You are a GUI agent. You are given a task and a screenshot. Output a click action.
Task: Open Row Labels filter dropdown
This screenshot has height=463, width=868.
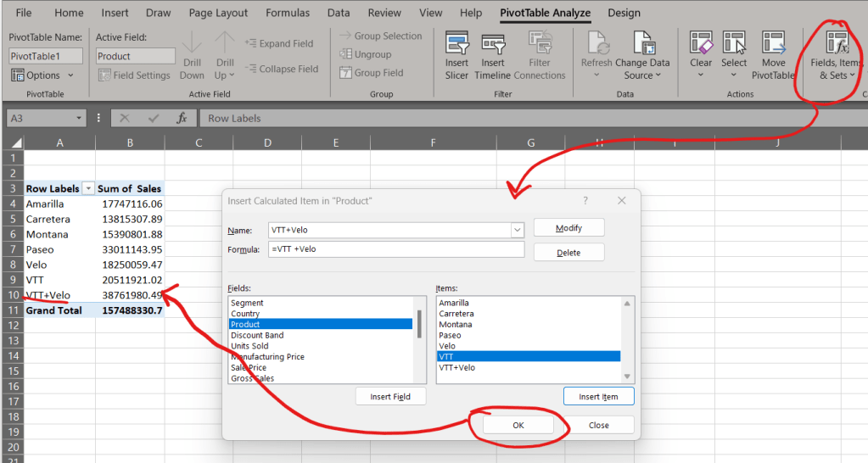coord(87,189)
